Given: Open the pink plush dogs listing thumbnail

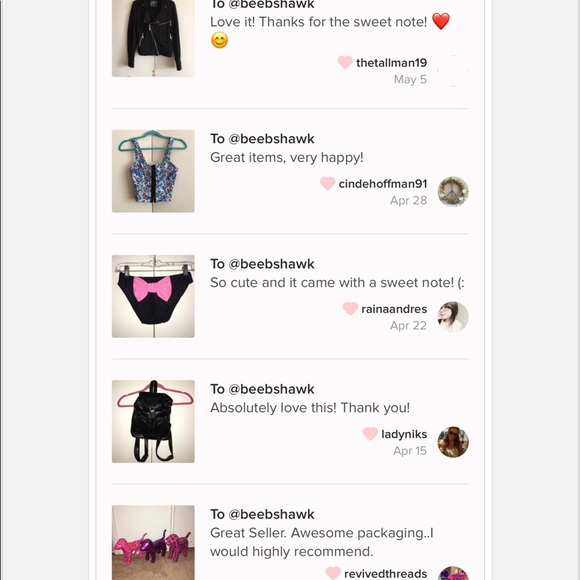Looking at the screenshot, I should coord(153,543).
